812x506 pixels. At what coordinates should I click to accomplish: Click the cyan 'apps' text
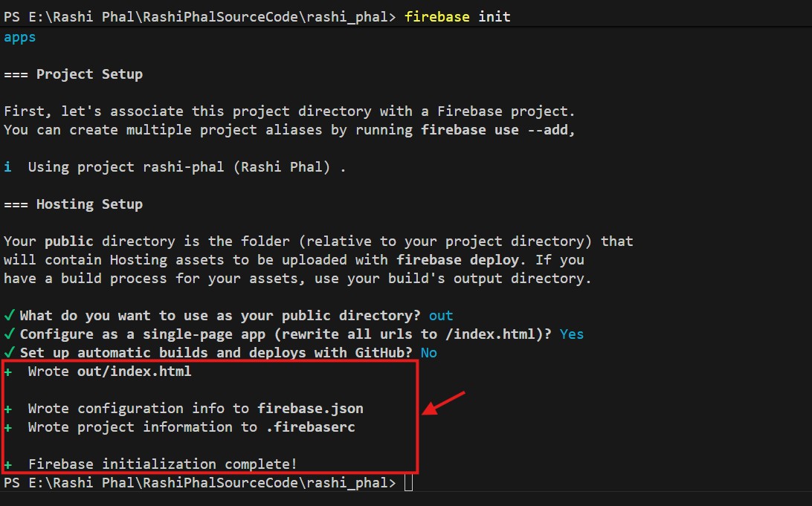coord(20,36)
